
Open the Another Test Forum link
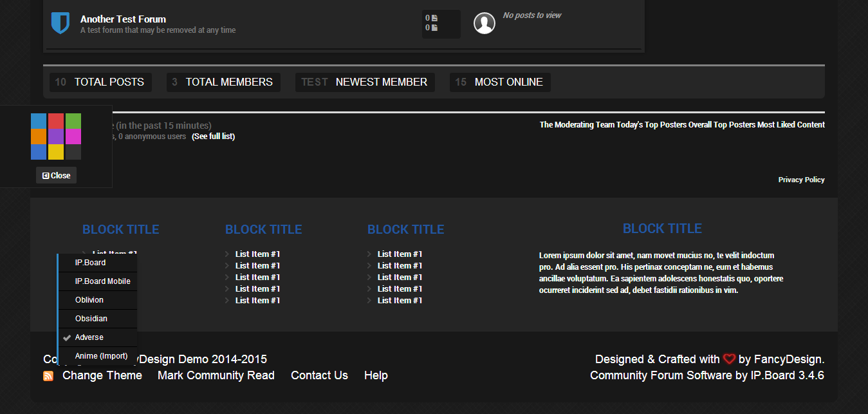123,19
